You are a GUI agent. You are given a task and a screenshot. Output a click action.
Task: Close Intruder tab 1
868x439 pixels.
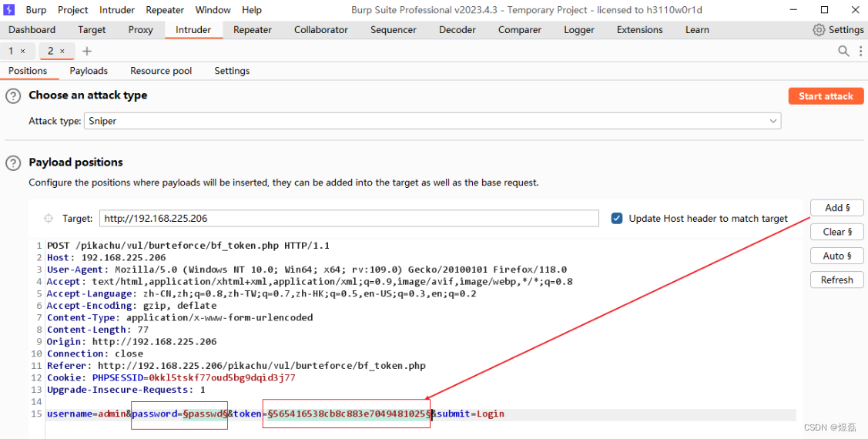22,51
